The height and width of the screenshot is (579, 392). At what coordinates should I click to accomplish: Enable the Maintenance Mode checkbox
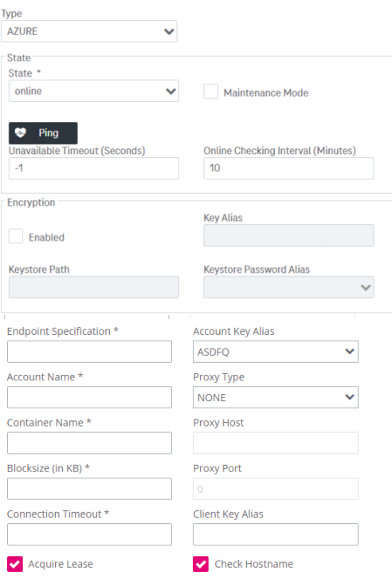(x=210, y=92)
